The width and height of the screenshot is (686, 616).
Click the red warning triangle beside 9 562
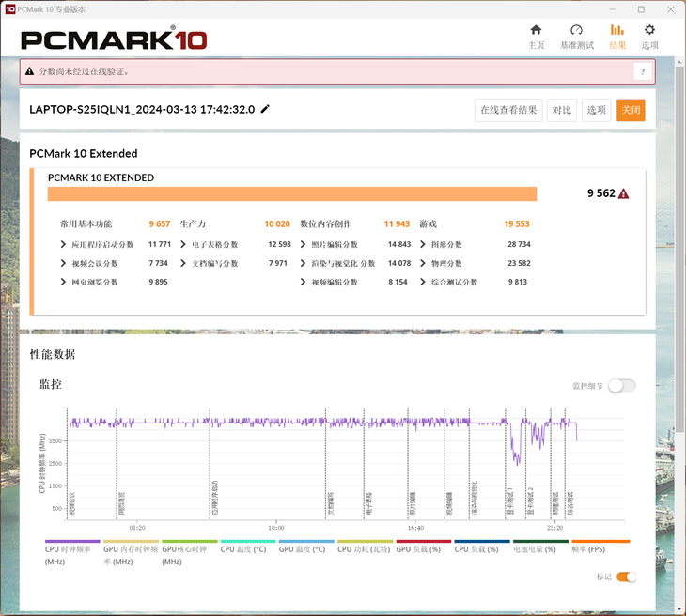click(623, 193)
